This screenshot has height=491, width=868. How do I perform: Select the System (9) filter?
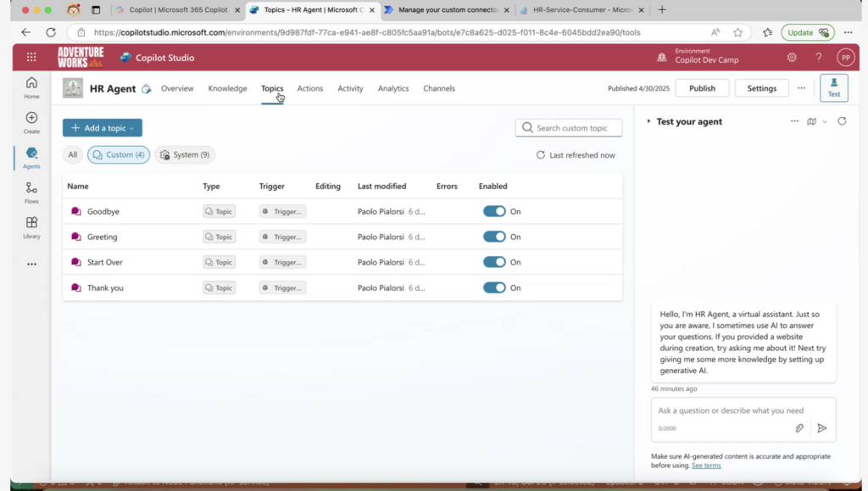click(185, 154)
